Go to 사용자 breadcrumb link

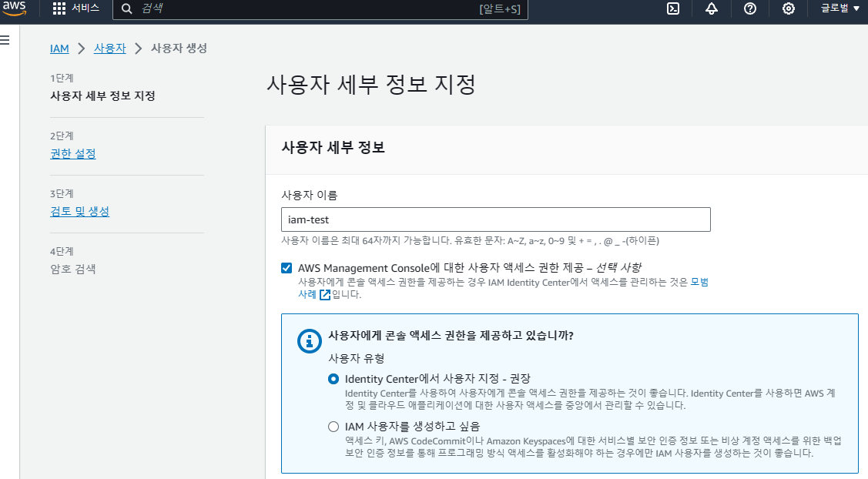[x=109, y=49]
